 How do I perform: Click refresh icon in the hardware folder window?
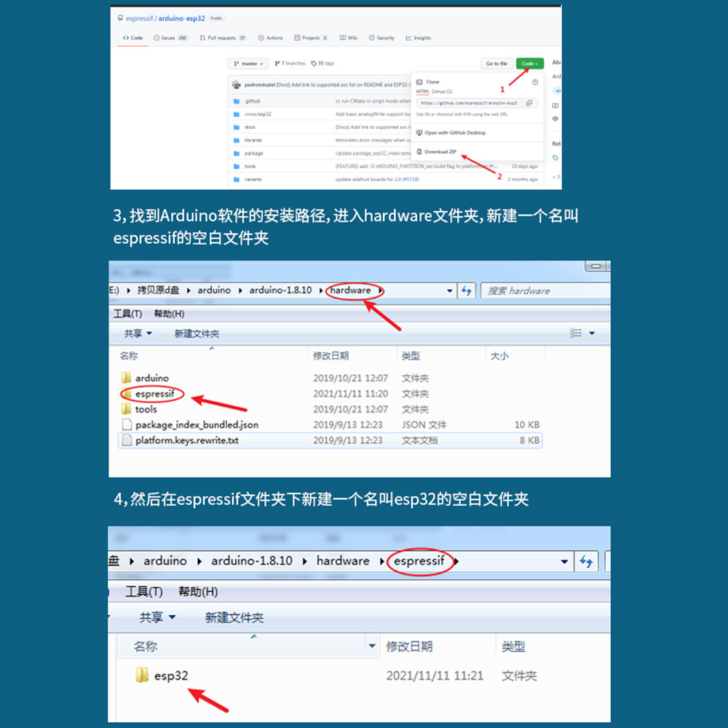click(466, 291)
